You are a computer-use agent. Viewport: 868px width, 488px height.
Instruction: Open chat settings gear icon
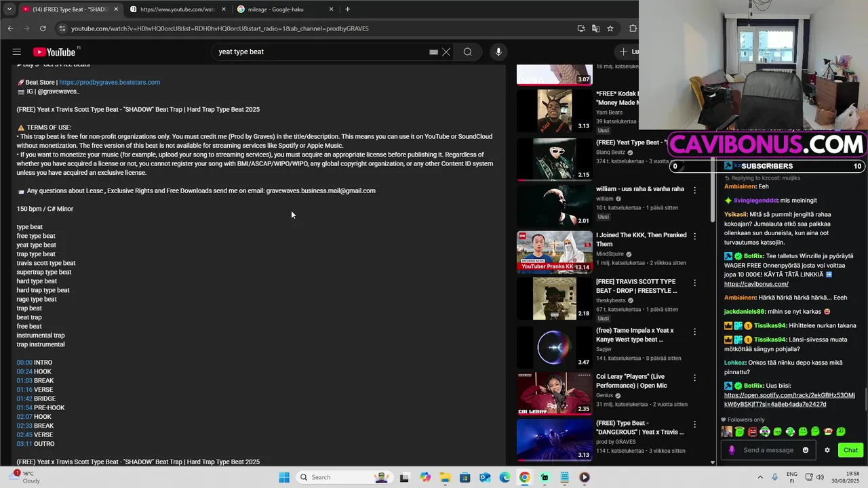tap(827, 450)
